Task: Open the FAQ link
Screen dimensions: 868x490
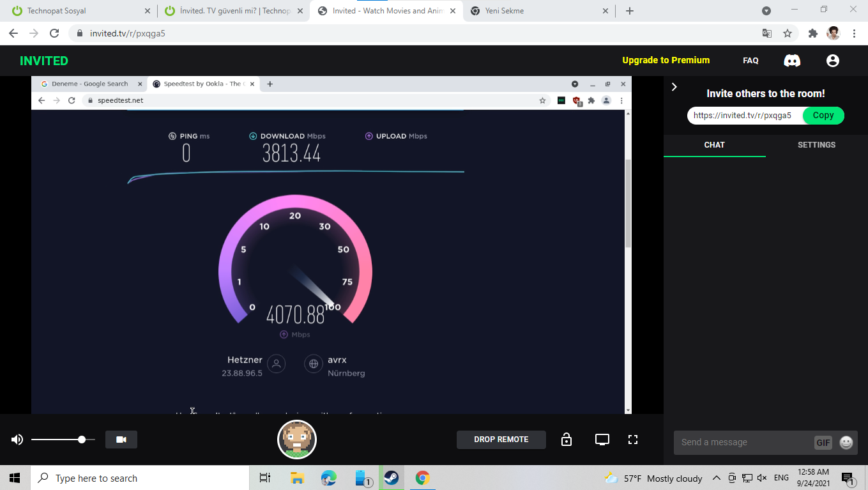Action: 750,61
